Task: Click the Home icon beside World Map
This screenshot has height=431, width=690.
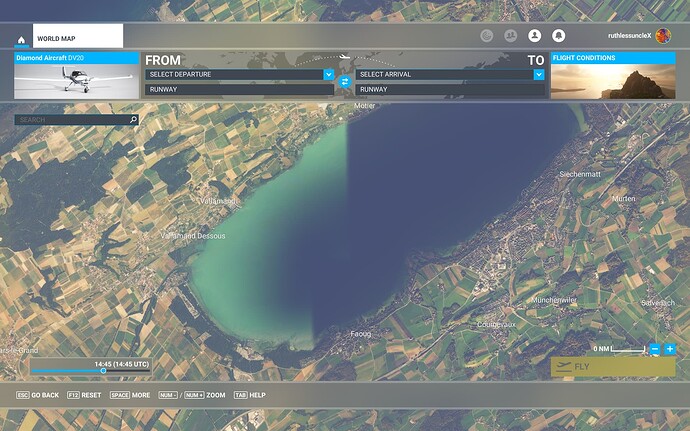Action: (20, 39)
